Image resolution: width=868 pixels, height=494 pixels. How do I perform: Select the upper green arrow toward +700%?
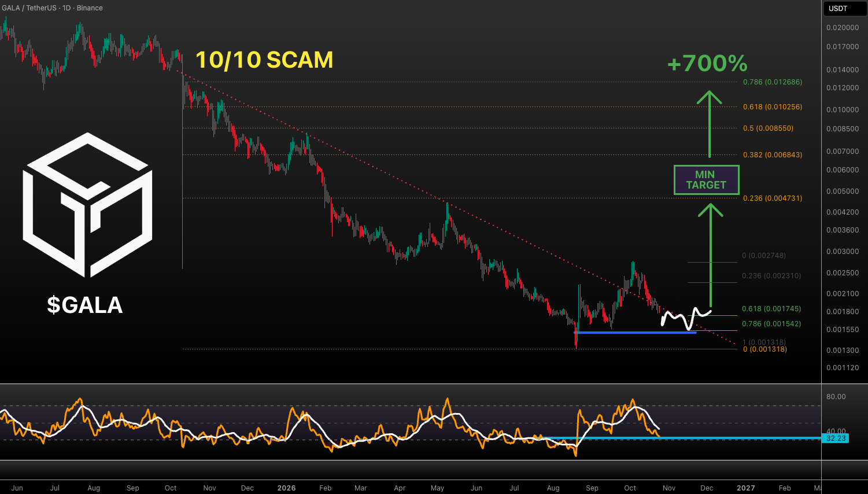tap(709, 124)
